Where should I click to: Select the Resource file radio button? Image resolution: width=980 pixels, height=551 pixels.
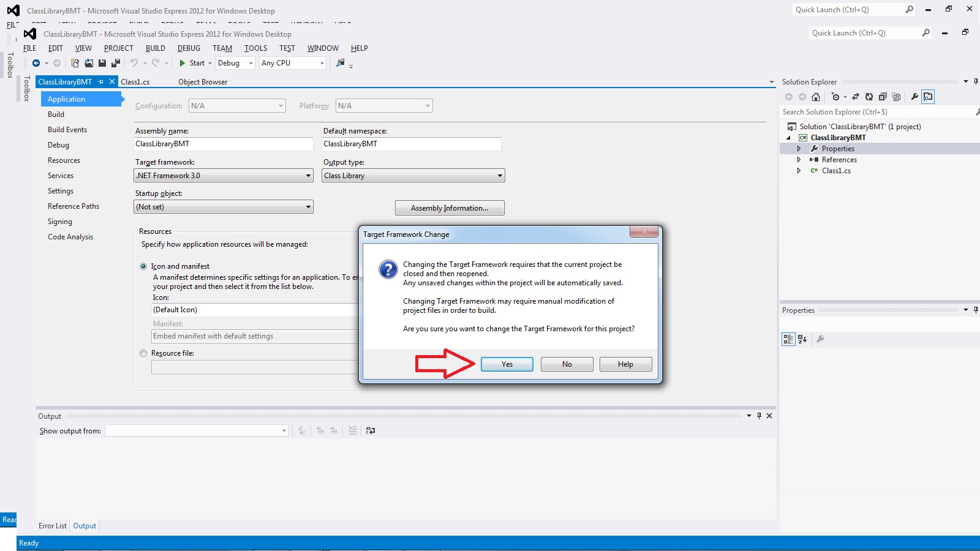(143, 353)
